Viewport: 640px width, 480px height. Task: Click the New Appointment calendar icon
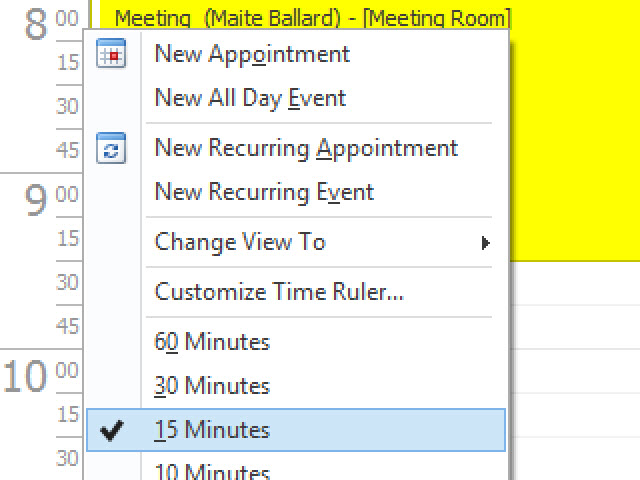coord(111,53)
